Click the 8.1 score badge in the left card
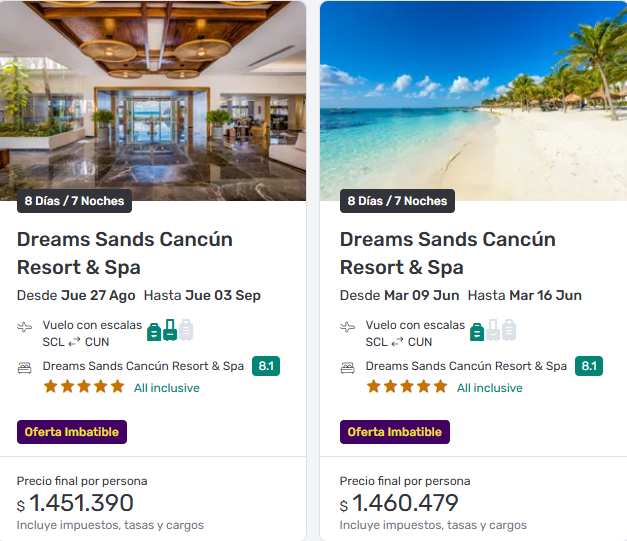 click(266, 366)
